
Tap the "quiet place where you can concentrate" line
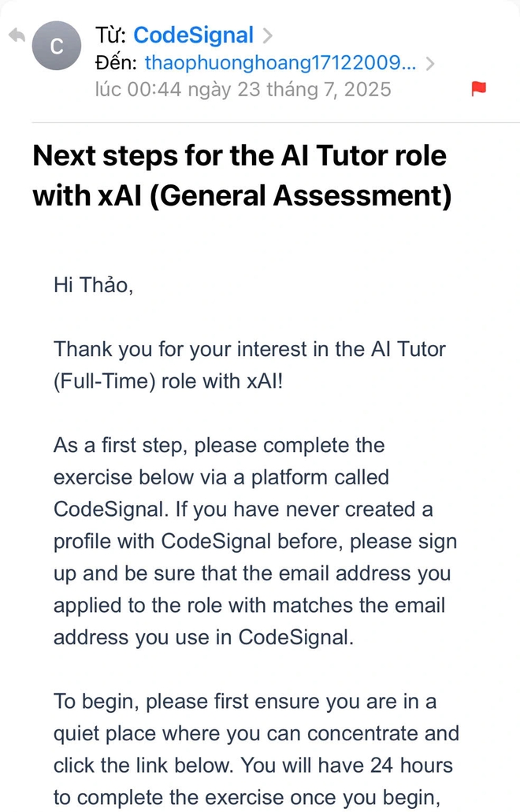pos(256,734)
